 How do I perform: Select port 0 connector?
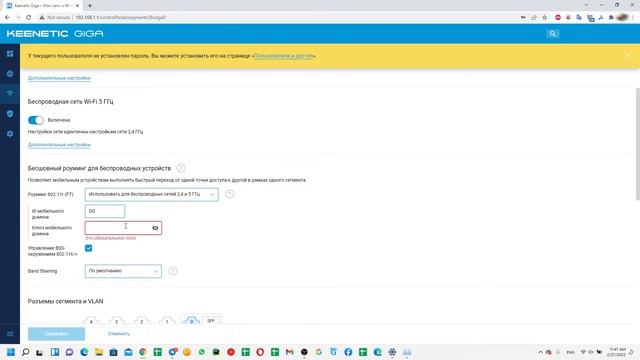[191, 321]
